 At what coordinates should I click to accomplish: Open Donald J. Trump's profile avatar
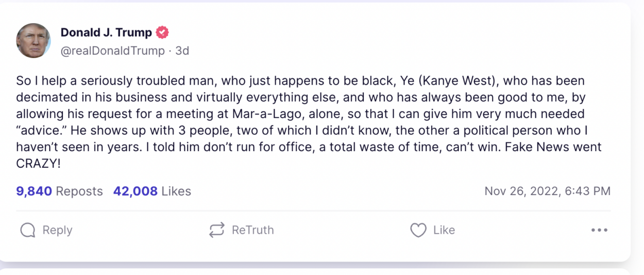pyautogui.click(x=33, y=41)
